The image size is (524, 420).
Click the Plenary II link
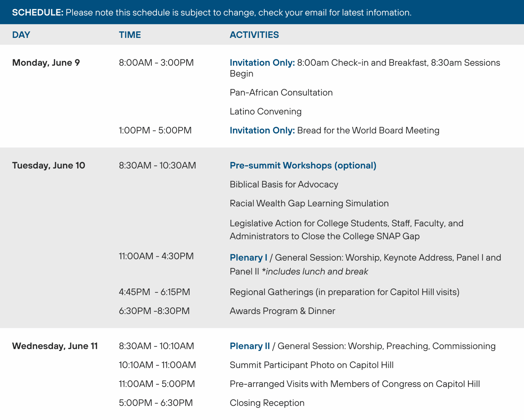point(250,346)
